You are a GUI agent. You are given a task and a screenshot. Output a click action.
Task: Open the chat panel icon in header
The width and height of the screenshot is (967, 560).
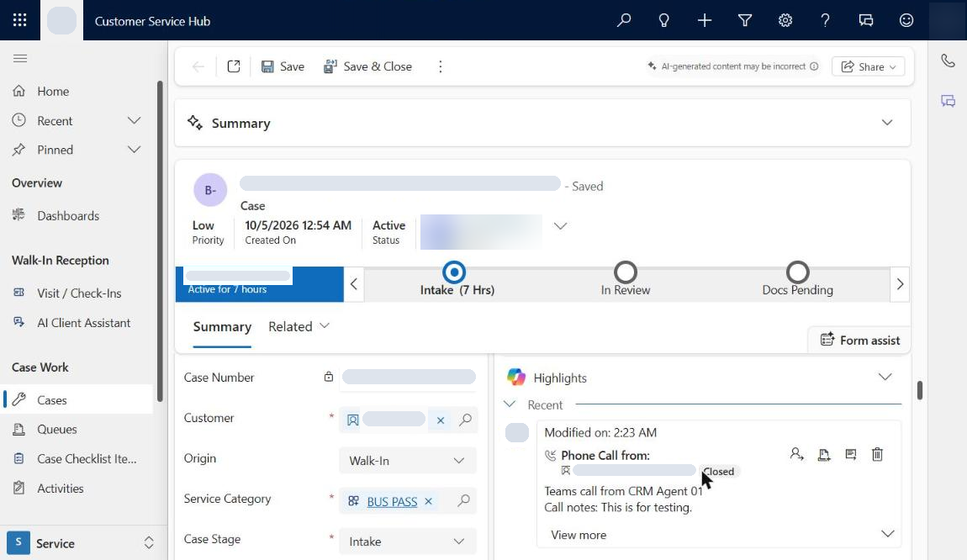tap(866, 20)
